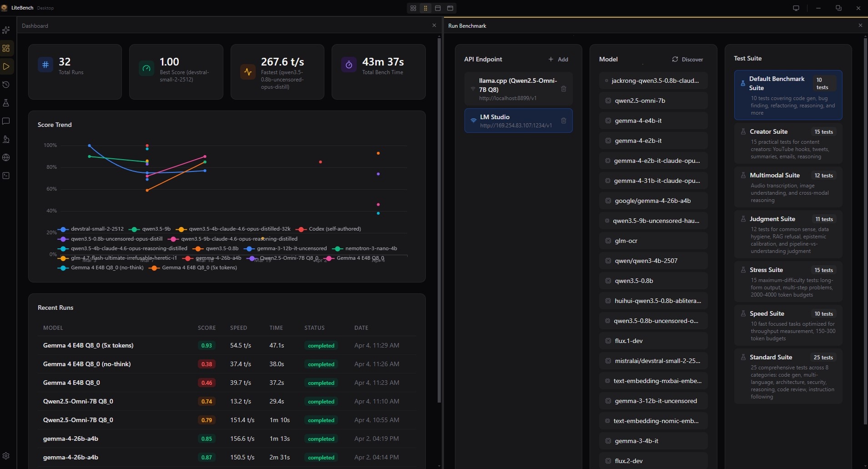Image resolution: width=868 pixels, height=469 pixels.
Task: Choose the Standard Suite
Action: [788, 376]
